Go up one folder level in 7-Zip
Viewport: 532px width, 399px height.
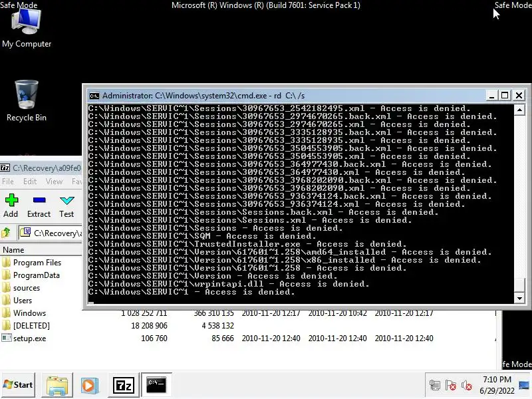[6, 233]
